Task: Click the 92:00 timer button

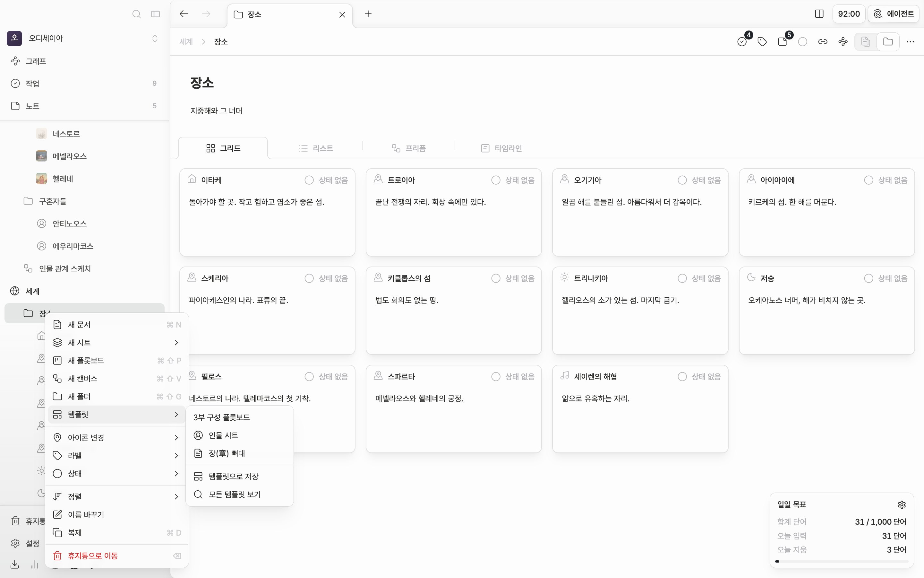Action: click(848, 14)
